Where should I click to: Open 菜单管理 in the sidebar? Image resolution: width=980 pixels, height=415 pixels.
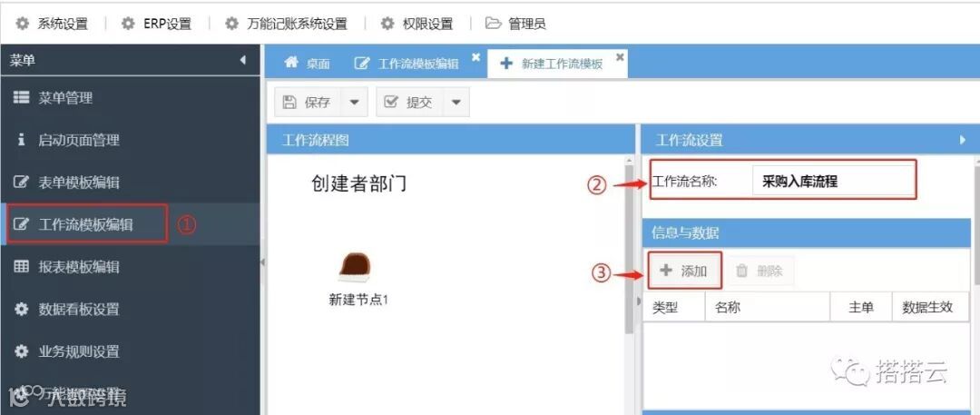(130, 98)
